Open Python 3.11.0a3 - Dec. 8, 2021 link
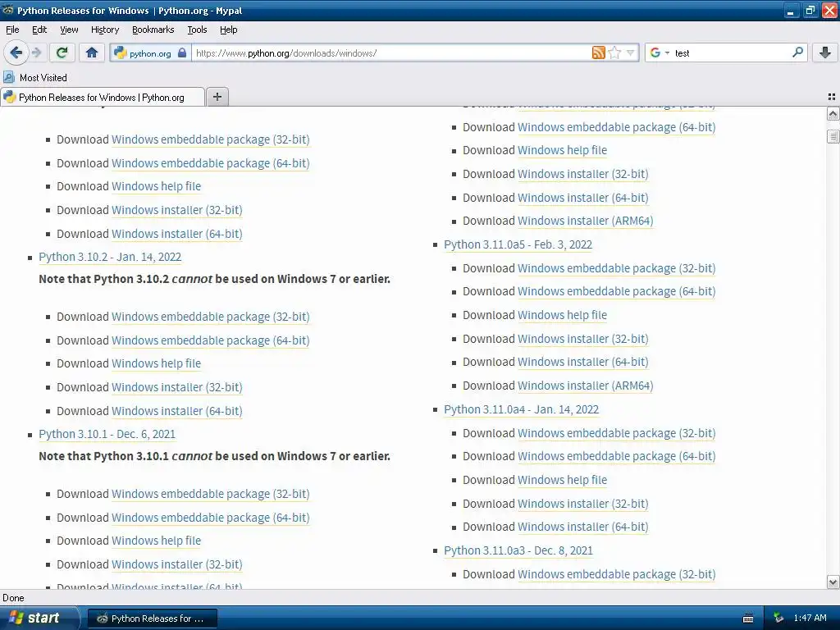This screenshot has height=630, width=840. click(x=518, y=550)
